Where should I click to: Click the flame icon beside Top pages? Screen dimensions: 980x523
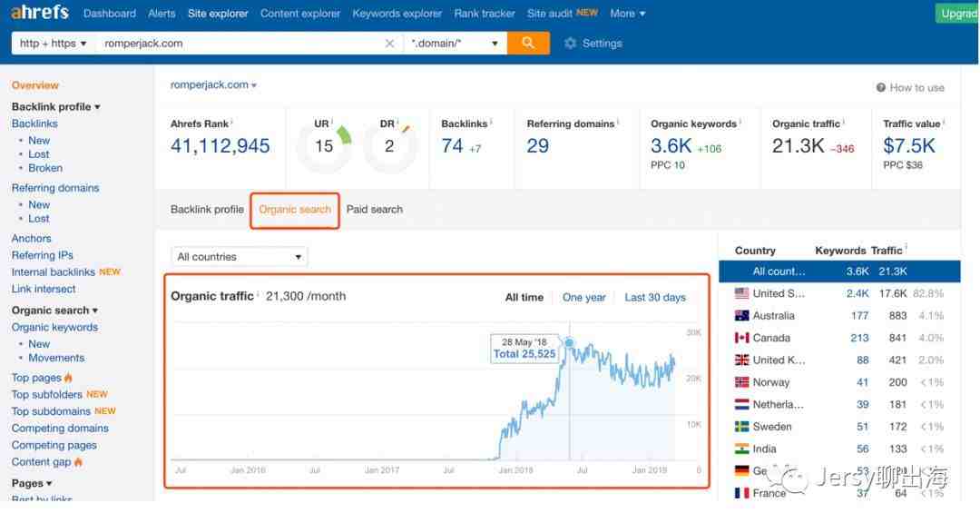tap(68, 377)
